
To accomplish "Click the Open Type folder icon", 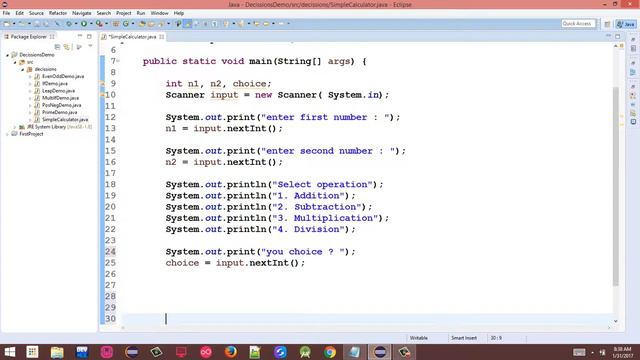I will (x=142, y=24).
